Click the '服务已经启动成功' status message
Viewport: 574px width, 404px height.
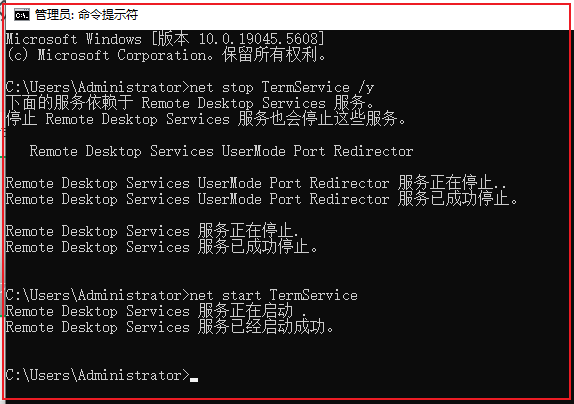click(266, 327)
